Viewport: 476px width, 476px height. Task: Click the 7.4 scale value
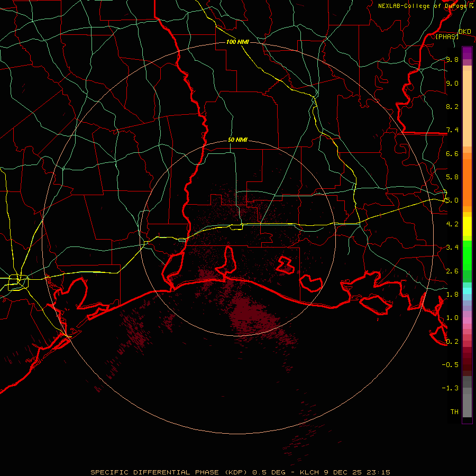(452, 130)
